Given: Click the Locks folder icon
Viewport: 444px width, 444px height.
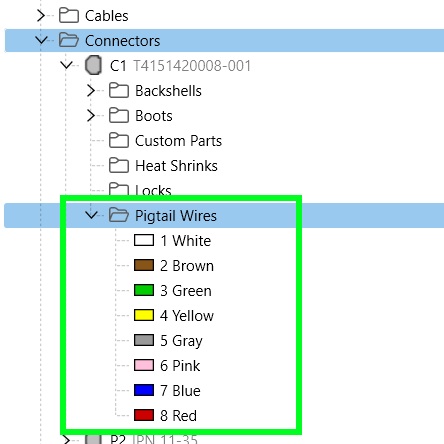Looking at the screenshot, I should pos(119,189).
